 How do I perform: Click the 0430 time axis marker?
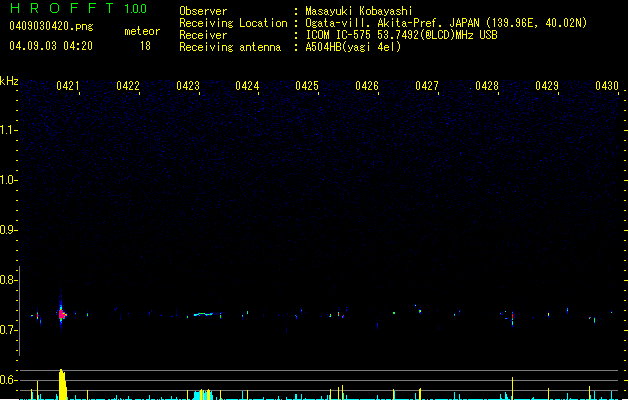click(x=607, y=86)
